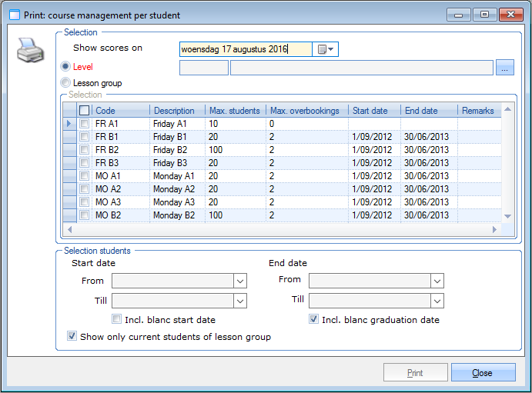Screen dimensions: 532x393
Task: Toggle Show only current students checkbox
Action: pyautogui.click(x=72, y=336)
